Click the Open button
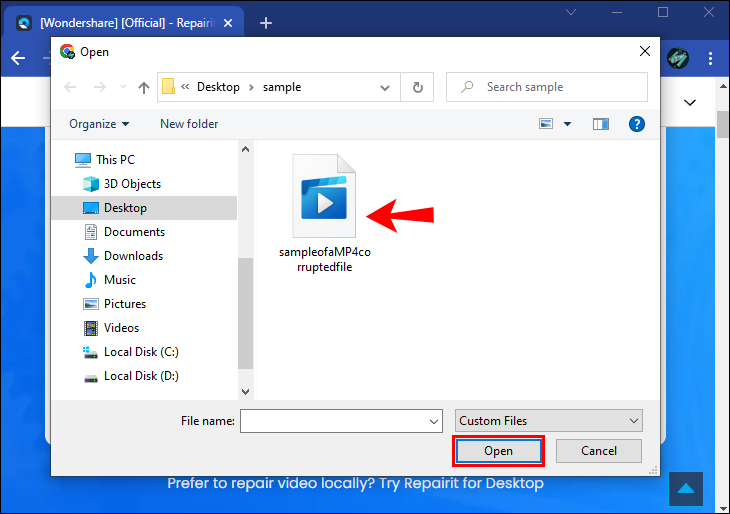730x514 pixels. click(498, 451)
